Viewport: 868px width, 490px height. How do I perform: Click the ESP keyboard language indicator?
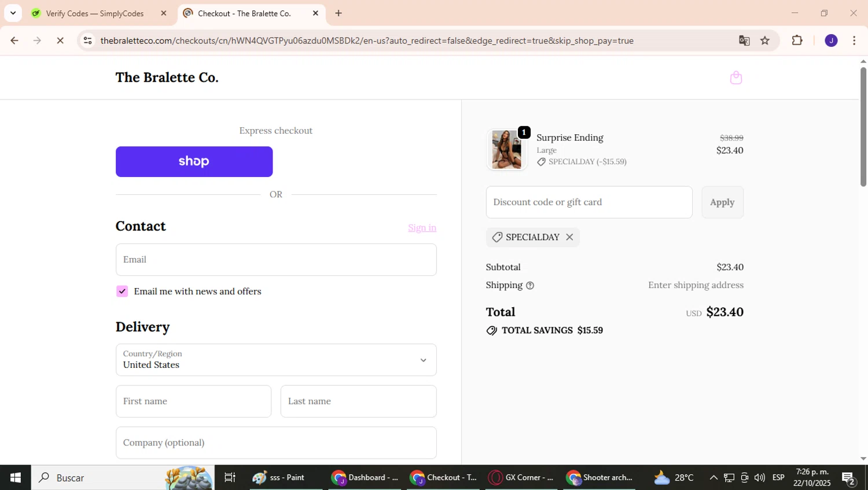click(778, 477)
